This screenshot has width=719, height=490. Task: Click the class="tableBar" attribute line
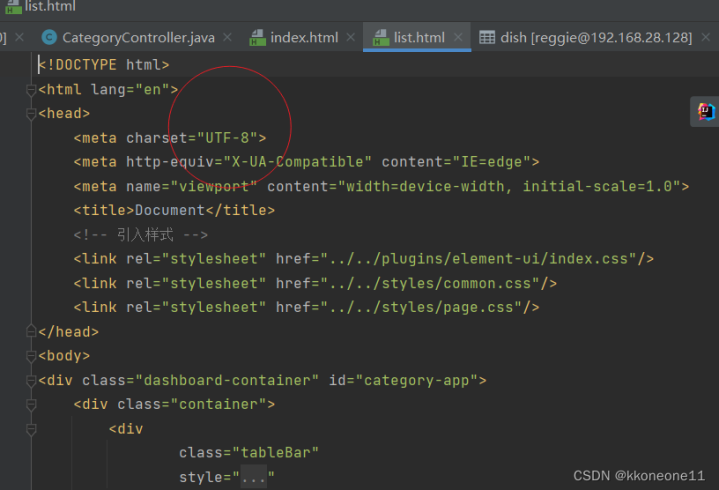click(249, 453)
